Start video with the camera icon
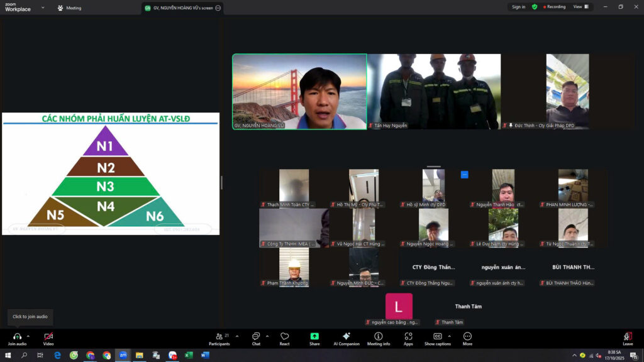 coord(48,337)
